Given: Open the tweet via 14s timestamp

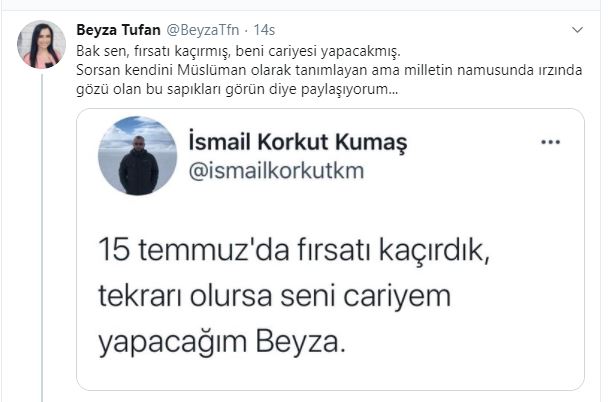Looking at the screenshot, I should tap(264, 30).
